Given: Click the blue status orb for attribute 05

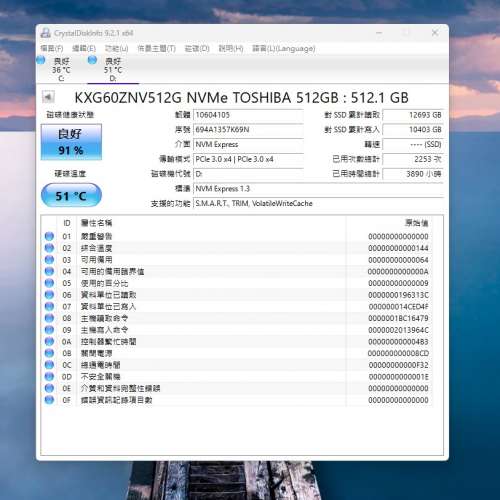Looking at the screenshot, I should click(x=49, y=283).
